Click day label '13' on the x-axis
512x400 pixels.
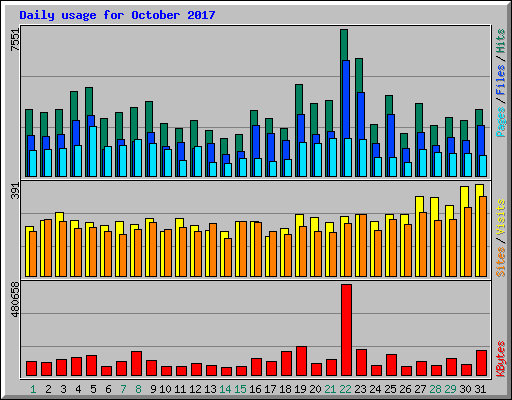click(210, 389)
